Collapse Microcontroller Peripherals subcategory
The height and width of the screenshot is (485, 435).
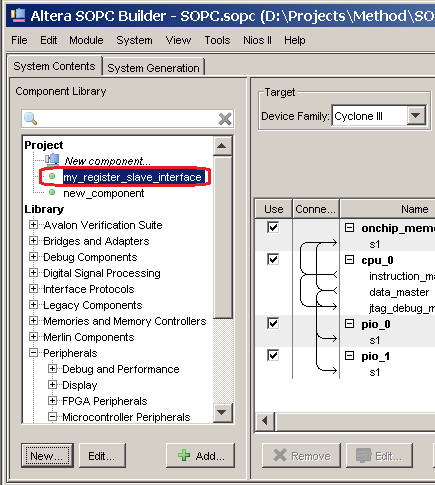coord(52,416)
